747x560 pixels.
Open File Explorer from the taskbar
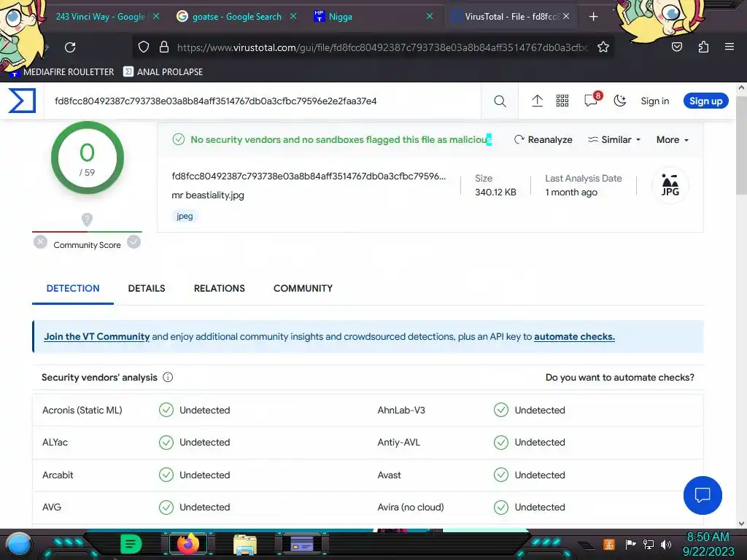(245, 545)
